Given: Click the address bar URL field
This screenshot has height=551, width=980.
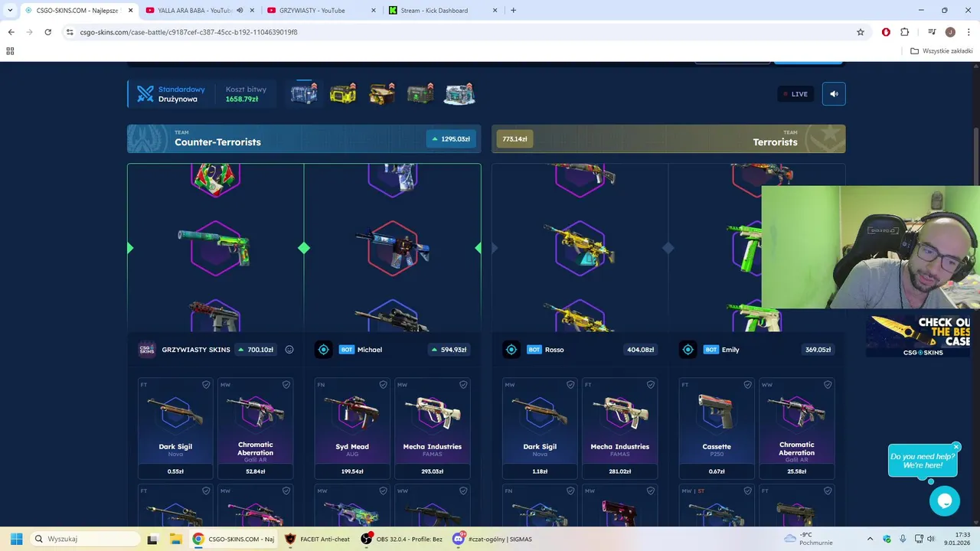Looking at the screenshot, I should coord(459,32).
